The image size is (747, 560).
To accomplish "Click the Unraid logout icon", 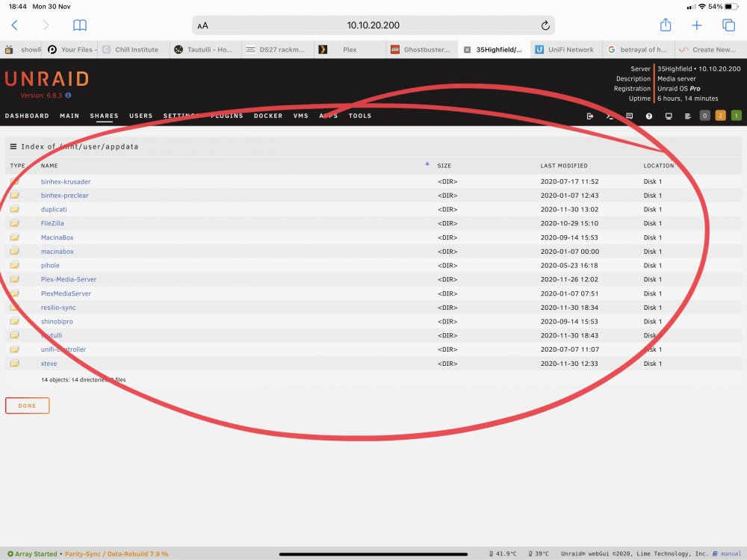I will tap(590, 116).
